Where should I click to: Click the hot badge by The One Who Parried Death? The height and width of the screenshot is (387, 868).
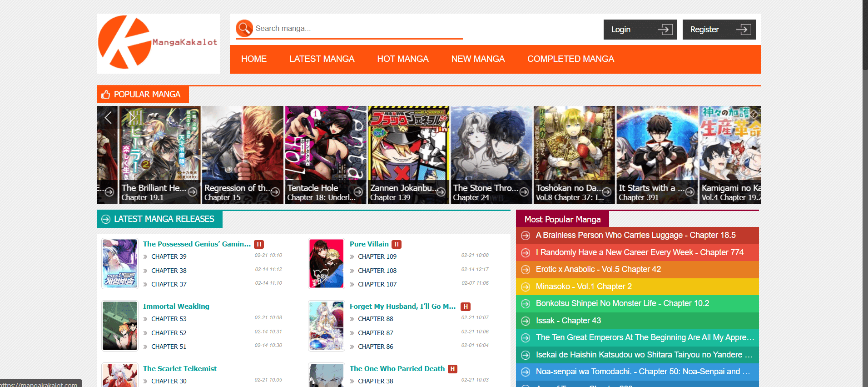point(452,369)
